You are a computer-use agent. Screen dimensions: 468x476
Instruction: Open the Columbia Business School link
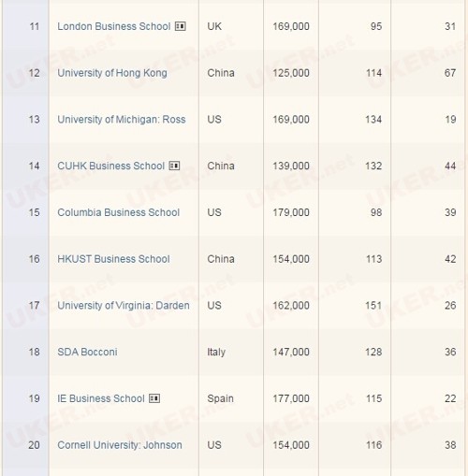pos(119,212)
